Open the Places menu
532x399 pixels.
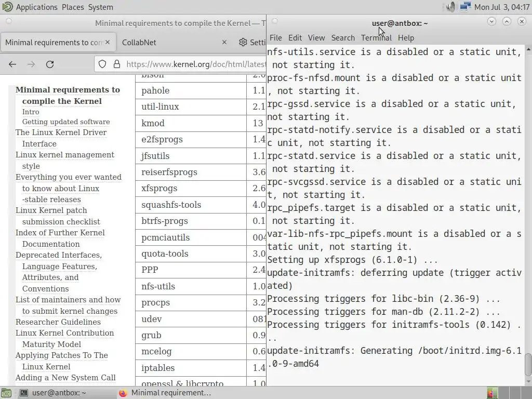pyautogui.click(x=73, y=7)
